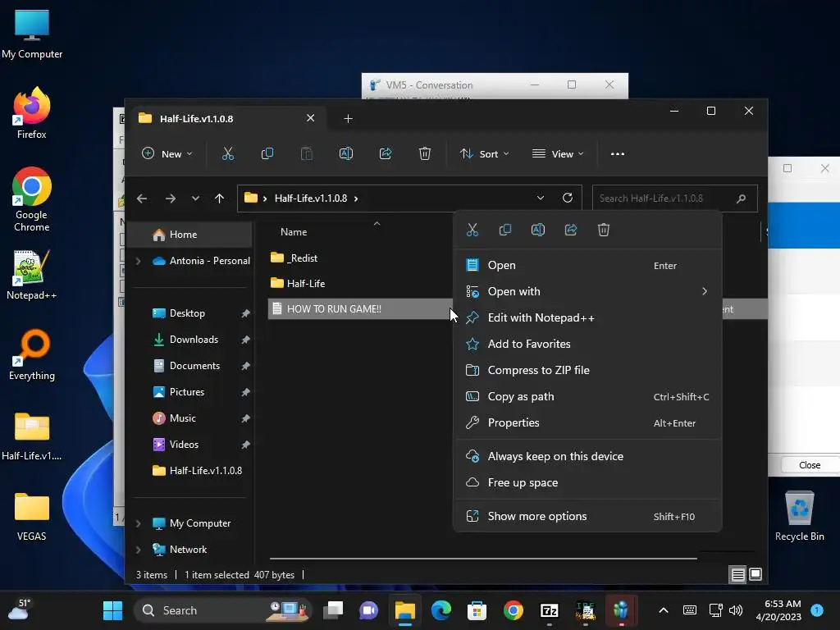Click the Share icon in the context menu

(x=571, y=230)
